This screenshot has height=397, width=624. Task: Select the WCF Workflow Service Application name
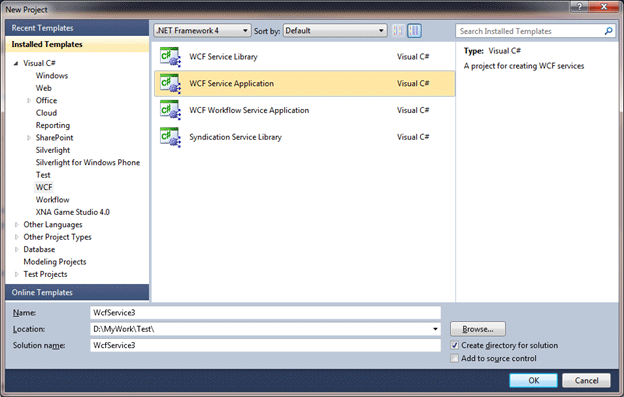[x=249, y=110]
